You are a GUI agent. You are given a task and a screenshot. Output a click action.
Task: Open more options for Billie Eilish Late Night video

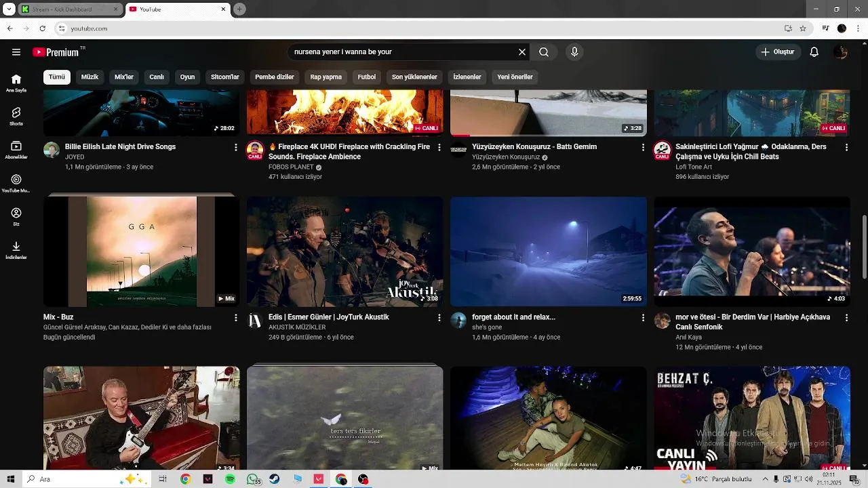pyautogui.click(x=236, y=147)
